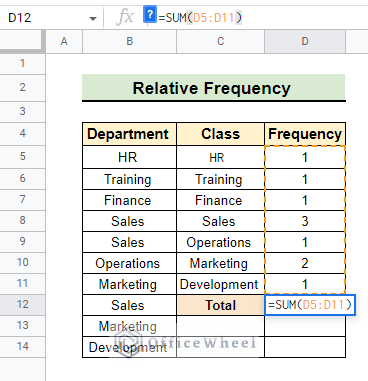Click the Frequency header cell

(x=305, y=134)
